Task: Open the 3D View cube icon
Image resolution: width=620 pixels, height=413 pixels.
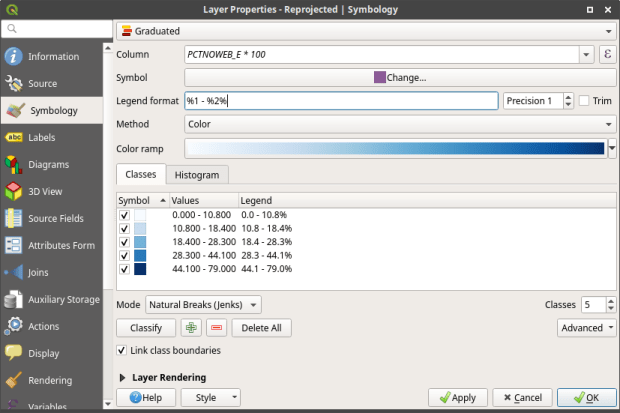Action: click(13, 191)
